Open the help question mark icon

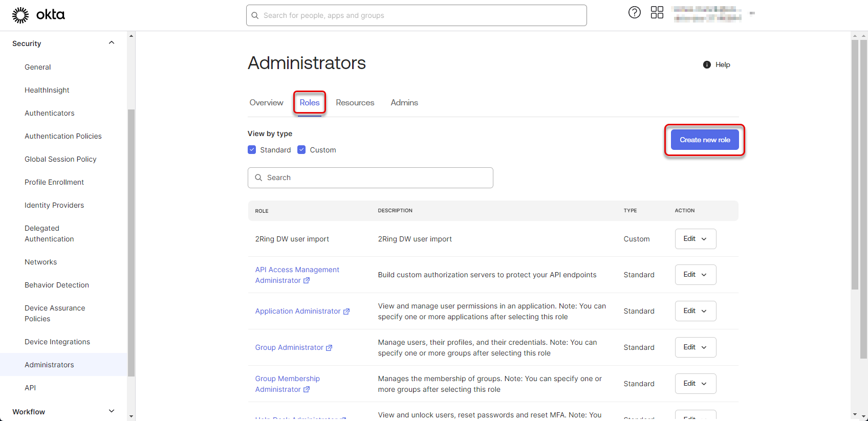(634, 13)
